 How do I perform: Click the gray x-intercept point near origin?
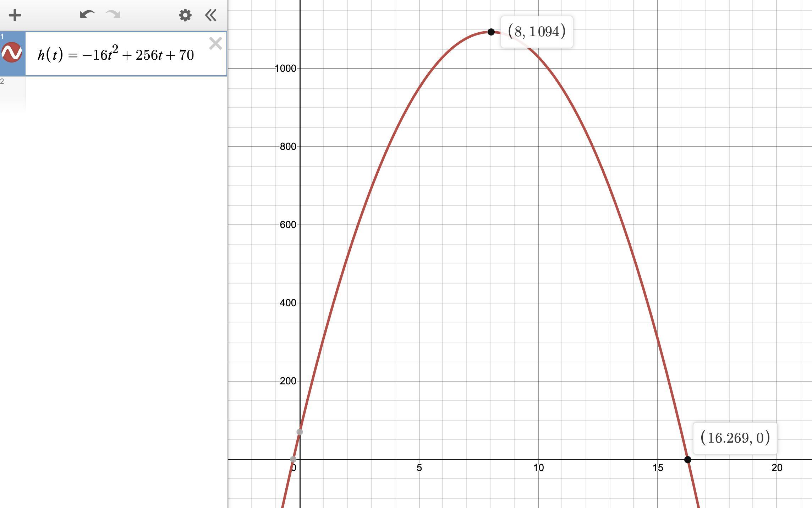293,459
